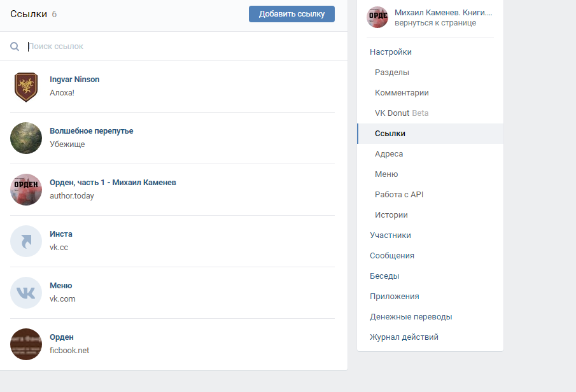The image size is (576, 392).
Task: Click the magnifier search icon
Action: pos(15,46)
